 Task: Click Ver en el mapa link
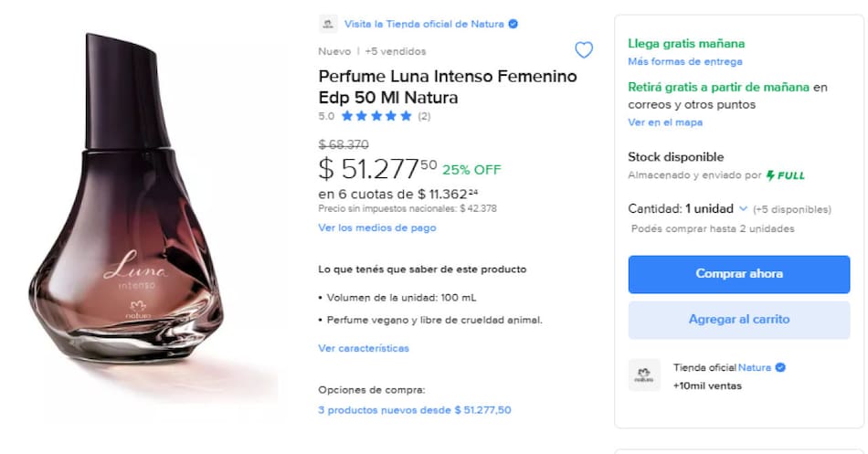(664, 122)
